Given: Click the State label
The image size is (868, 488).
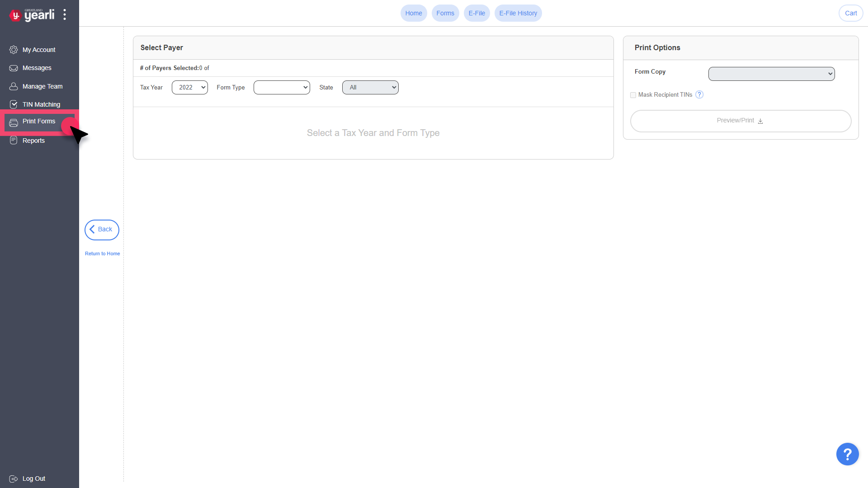Looking at the screenshot, I should click(x=326, y=87).
